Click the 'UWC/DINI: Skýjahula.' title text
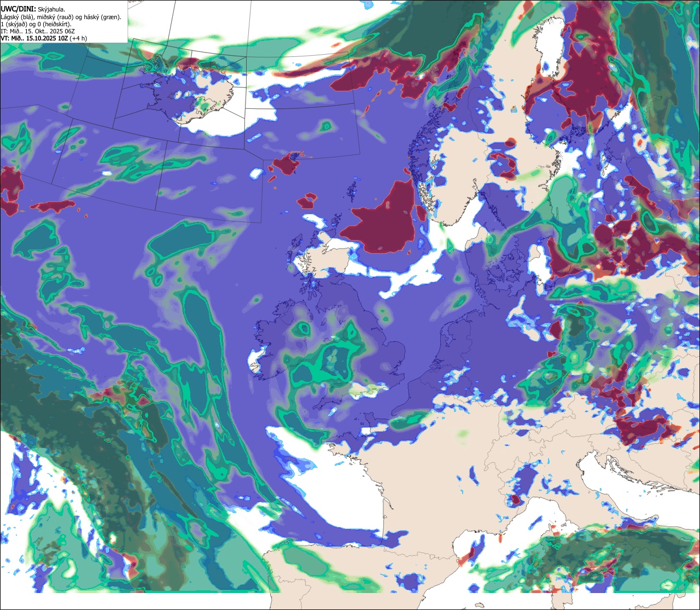Image resolution: width=700 pixels, height=610 pixels. coord(33,9)
